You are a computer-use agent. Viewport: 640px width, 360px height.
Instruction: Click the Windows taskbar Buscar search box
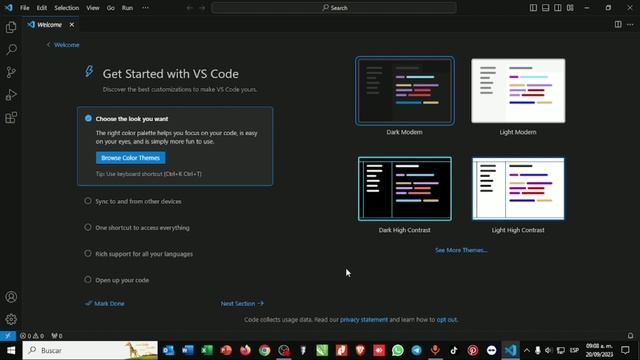(x=90, y=350)
